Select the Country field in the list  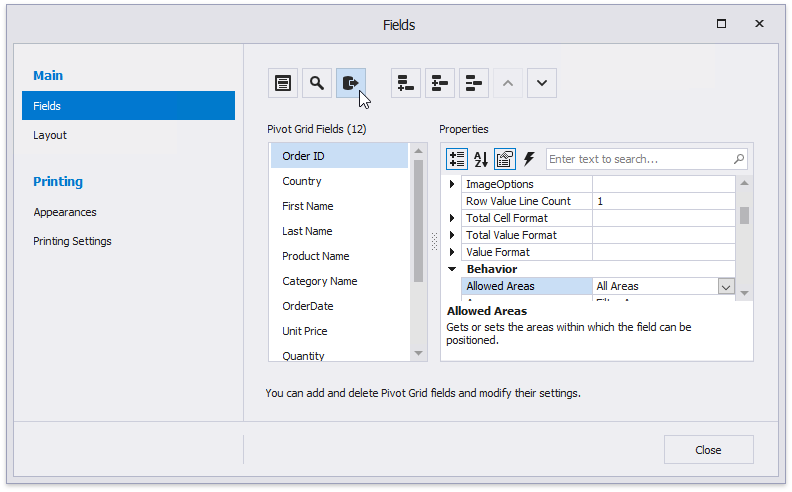coord(302,181)
